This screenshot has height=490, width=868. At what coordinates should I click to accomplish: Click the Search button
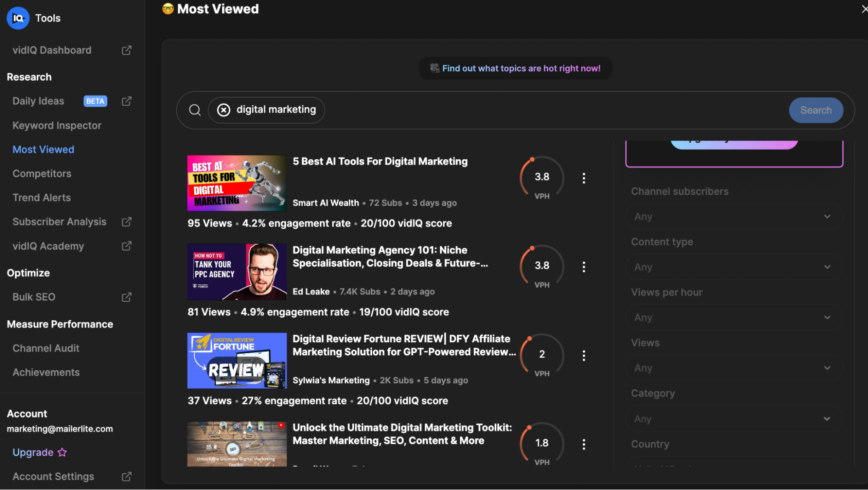pos(816,110)
